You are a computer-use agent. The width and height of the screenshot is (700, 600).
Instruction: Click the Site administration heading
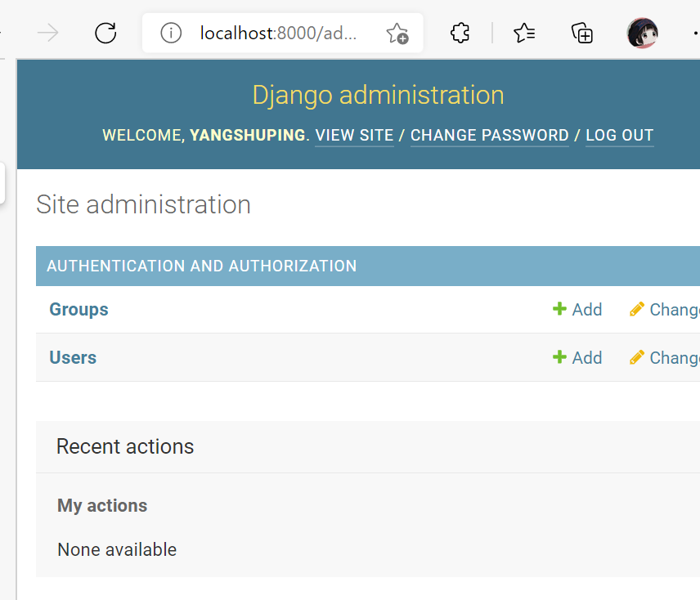click(x=143, y=204)
